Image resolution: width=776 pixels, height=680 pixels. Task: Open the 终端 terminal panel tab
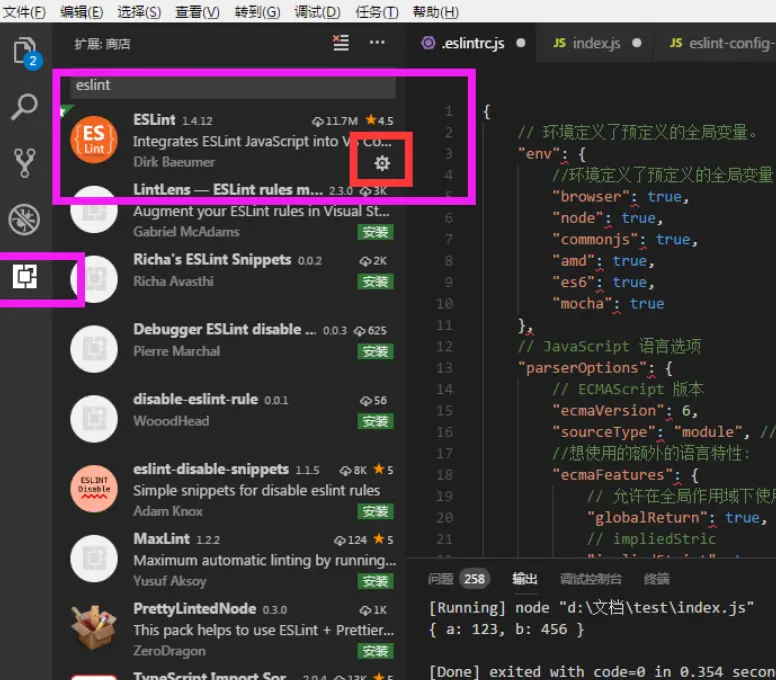[x=656, y=579]
